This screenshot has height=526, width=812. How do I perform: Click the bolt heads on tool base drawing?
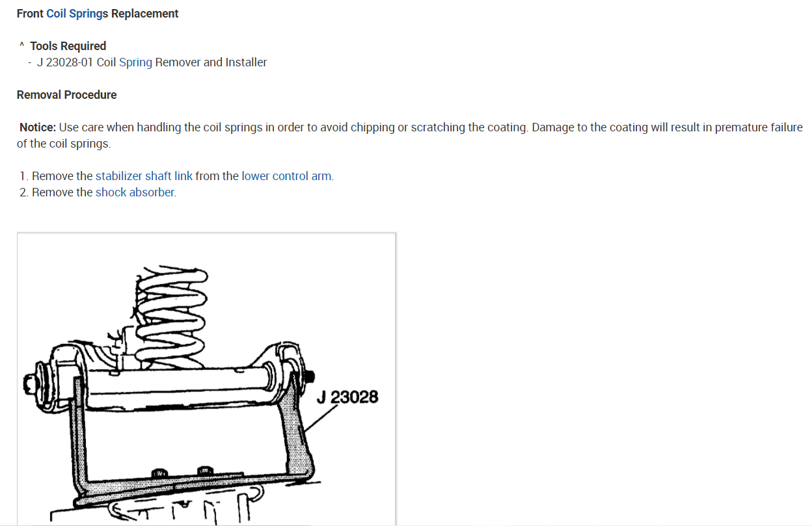click(x=181, y=471)
